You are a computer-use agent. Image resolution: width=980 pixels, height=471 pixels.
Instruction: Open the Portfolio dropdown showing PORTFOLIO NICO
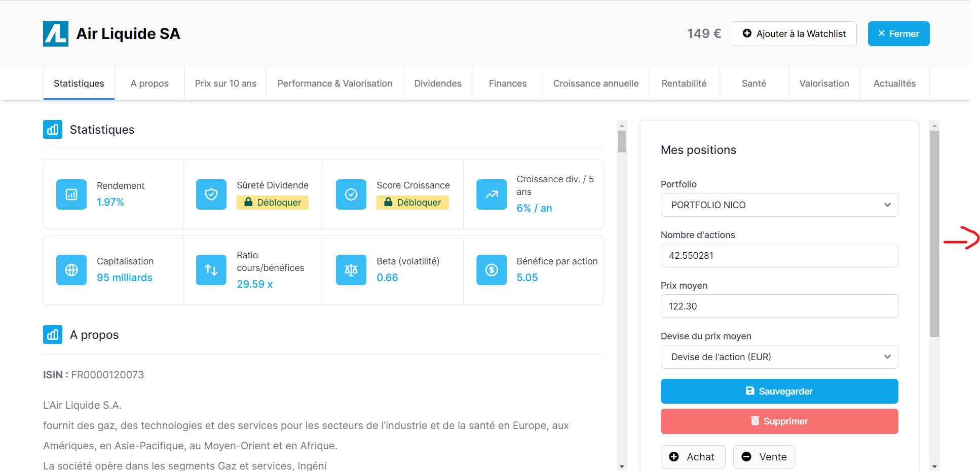pyautogui.click(x=779, y=205)
